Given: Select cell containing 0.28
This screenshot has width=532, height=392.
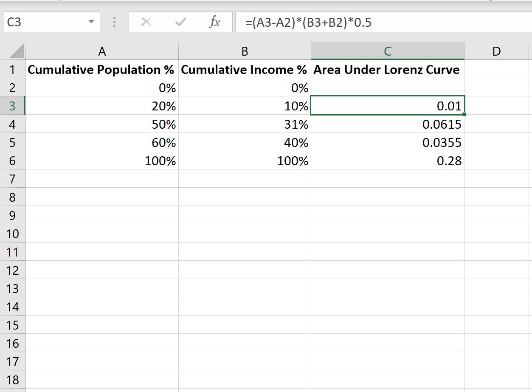Looking at the screenshot, I should (x=387, y=161).
